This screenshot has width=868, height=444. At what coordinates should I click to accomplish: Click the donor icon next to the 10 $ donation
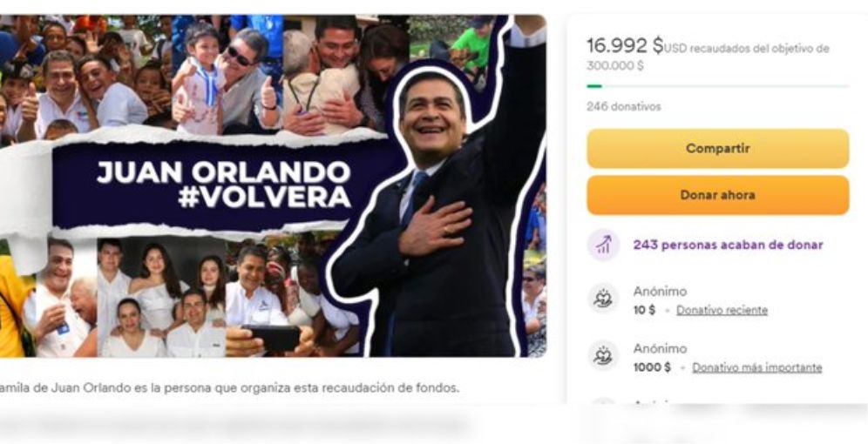[603, 299]
